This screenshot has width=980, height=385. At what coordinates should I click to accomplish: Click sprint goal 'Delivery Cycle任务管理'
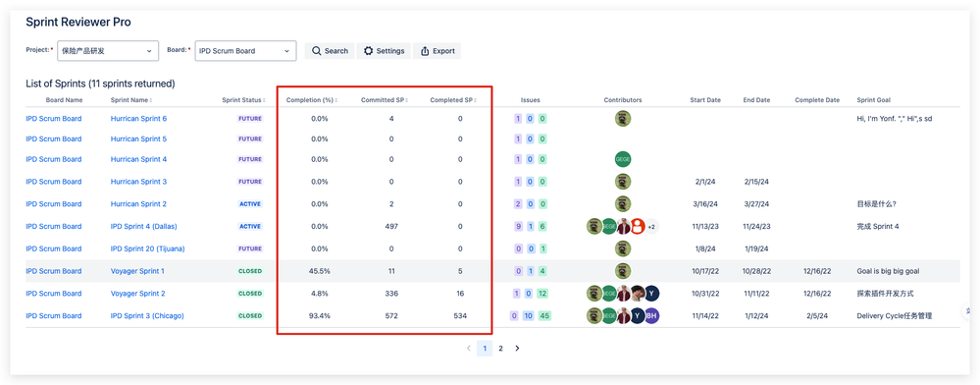point(895,316)
